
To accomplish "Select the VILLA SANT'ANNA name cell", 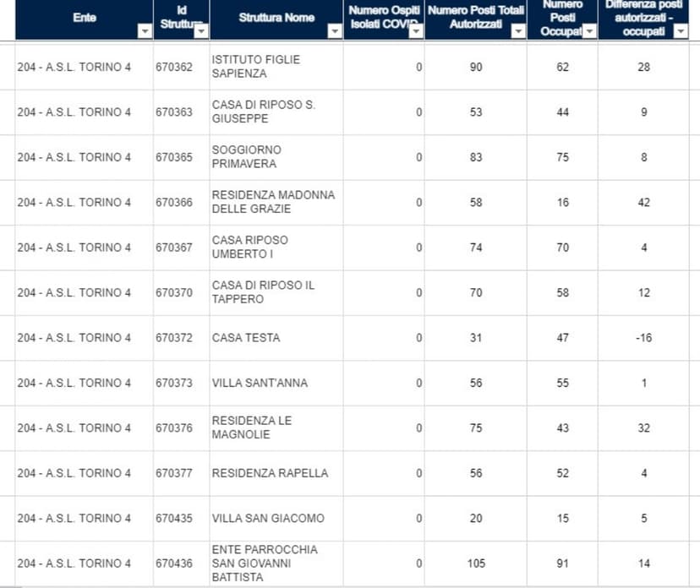I will pos(260,384).
